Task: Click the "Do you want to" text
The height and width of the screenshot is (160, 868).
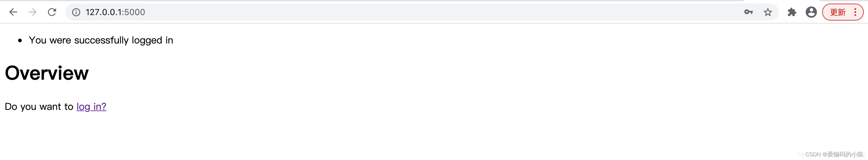Action: (x=39, y=107)
